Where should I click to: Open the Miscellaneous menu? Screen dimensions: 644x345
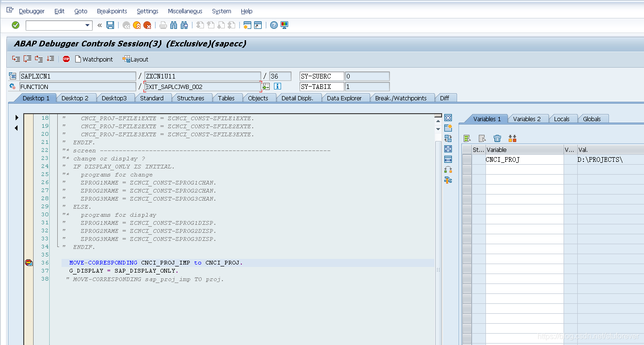point(185,11)
